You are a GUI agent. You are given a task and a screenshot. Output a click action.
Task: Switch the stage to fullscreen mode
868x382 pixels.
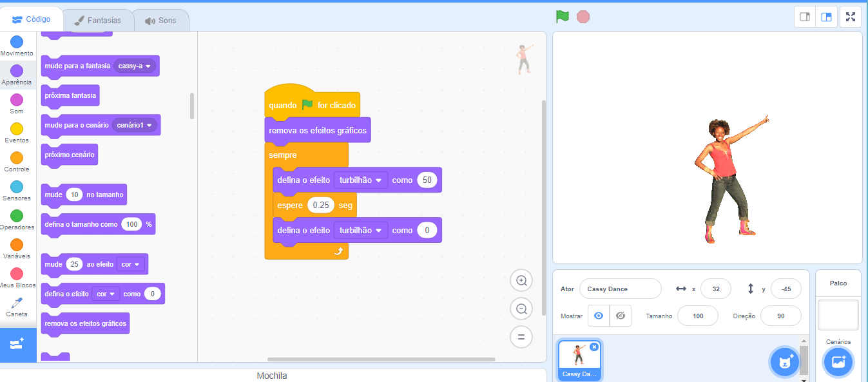[x=850, y=16]
